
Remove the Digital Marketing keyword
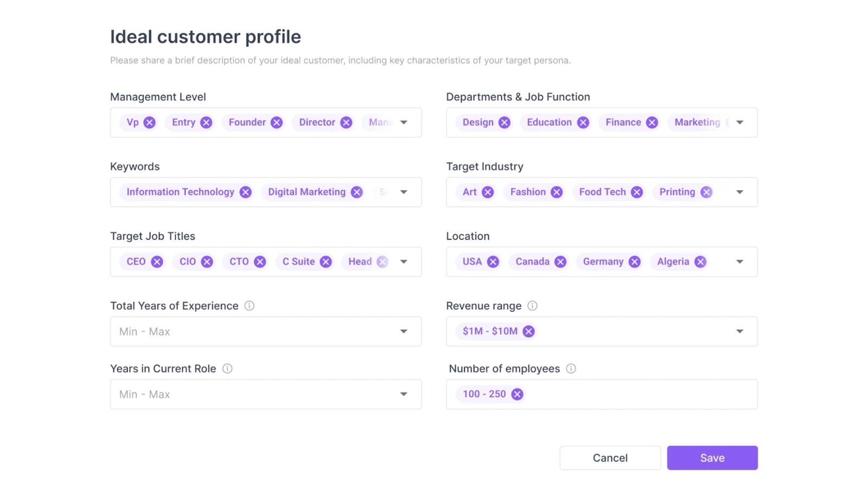356,191
